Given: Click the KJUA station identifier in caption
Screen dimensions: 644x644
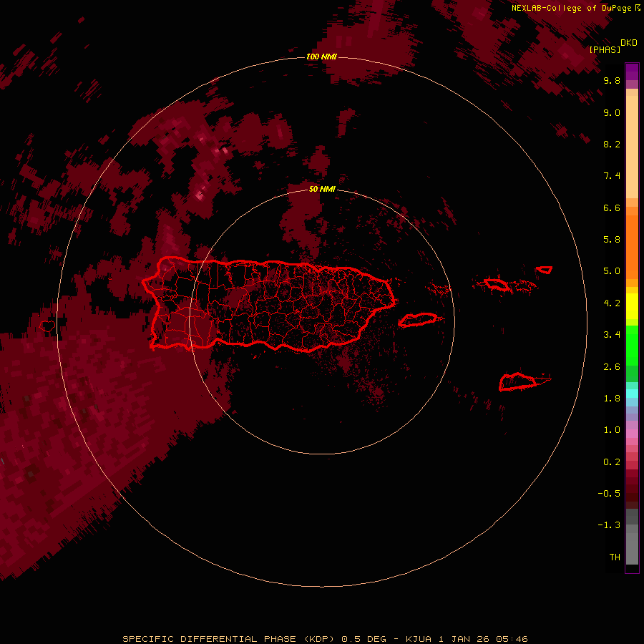Looking at the screenshot, I should tap(419, 639).
